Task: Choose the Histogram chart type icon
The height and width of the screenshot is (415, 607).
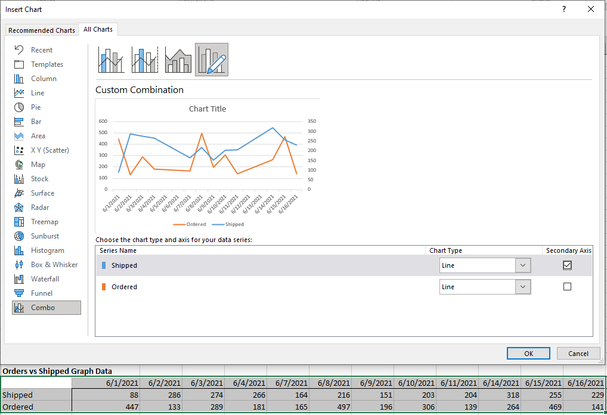Action: click(19, 250)
